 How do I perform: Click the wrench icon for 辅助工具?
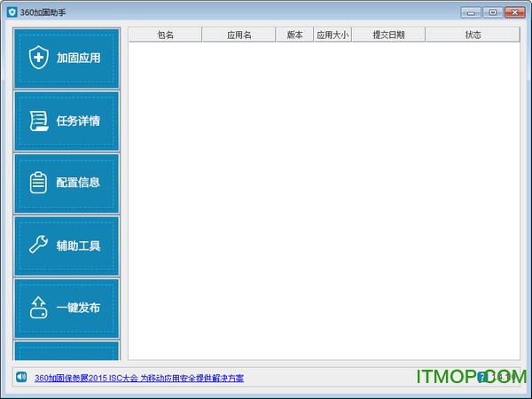(37, 246)
